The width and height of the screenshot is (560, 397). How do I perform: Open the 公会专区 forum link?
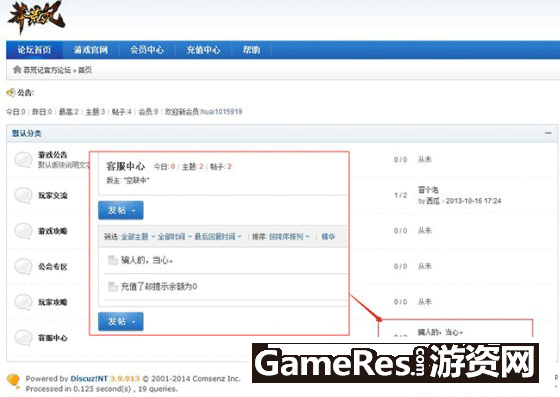(x=53, y=267)
